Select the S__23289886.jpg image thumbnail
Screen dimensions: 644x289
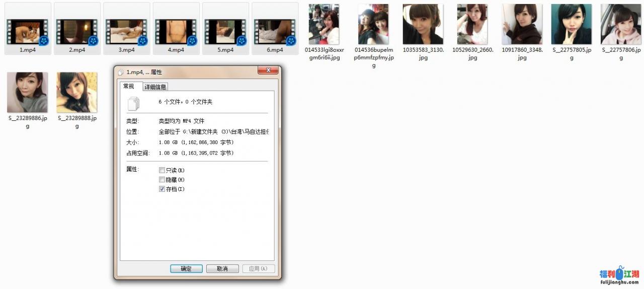tap(27, 93)
